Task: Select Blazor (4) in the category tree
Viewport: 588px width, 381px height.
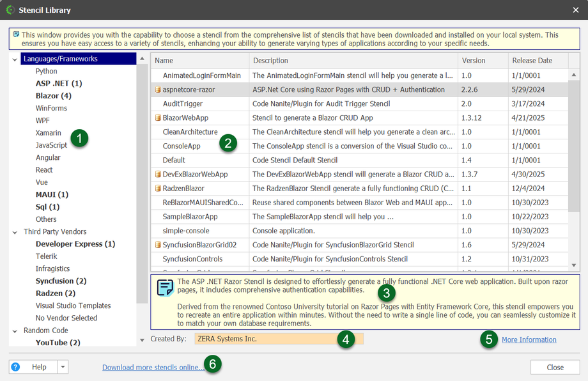Action: [x=53, y=96]
